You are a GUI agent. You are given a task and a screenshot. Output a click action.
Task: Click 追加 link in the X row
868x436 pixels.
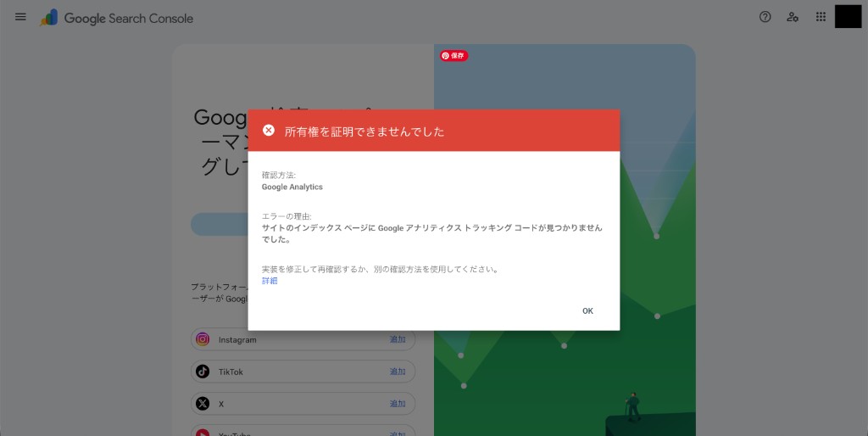click(398, 403)
